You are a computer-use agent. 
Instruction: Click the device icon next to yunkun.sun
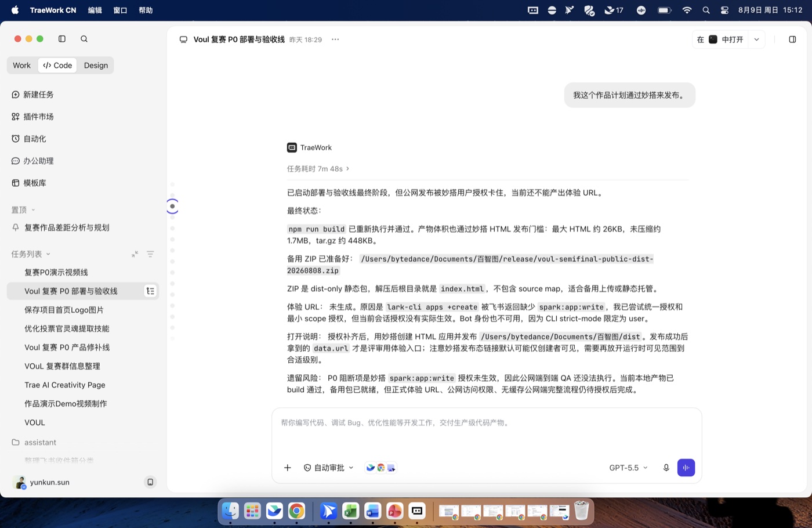(x=150, y=482)
